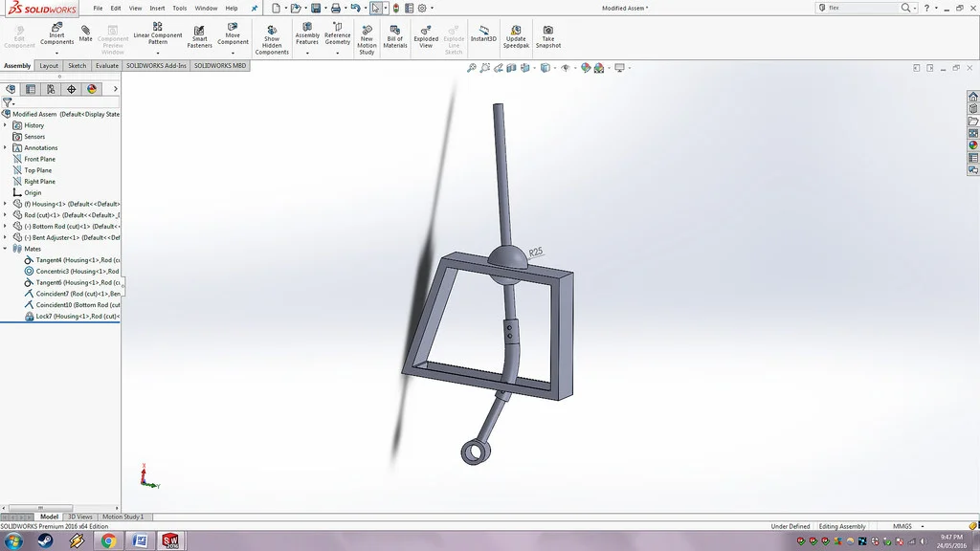Toggle Show Hidden Components
The width and height of the screenshot is (980, 551).
click(272, 39)
